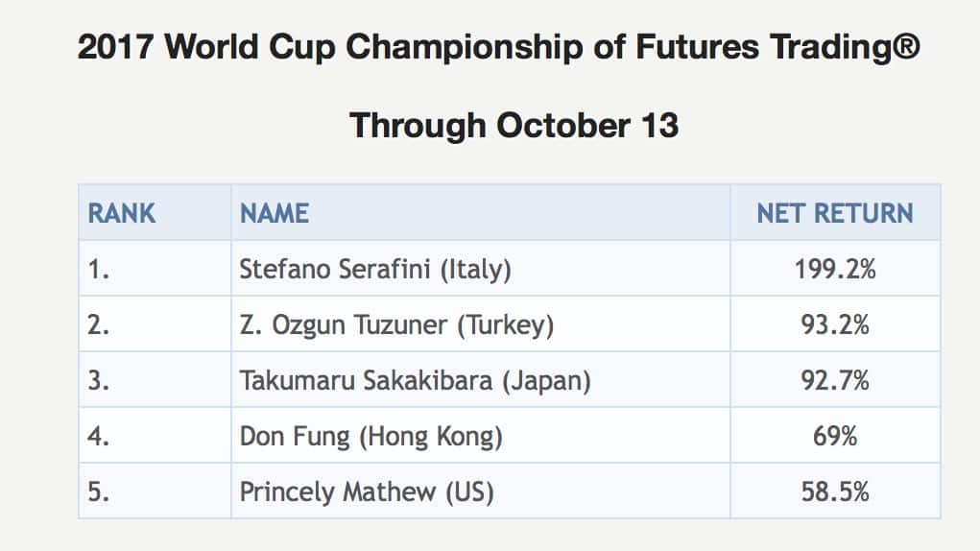Screen dimensions: 980x551
Task: Click the NAME column header
Action: [x=275, y=213]
